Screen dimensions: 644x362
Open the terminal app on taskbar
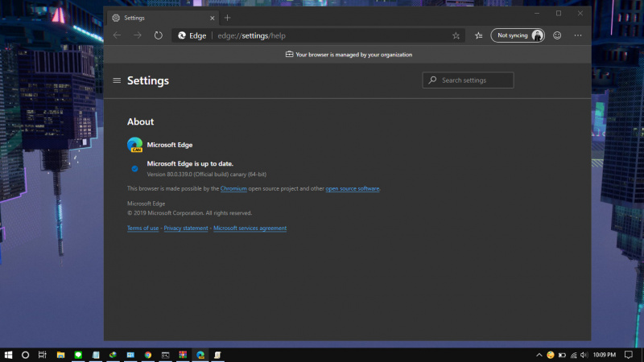click(x=165, y=355)
